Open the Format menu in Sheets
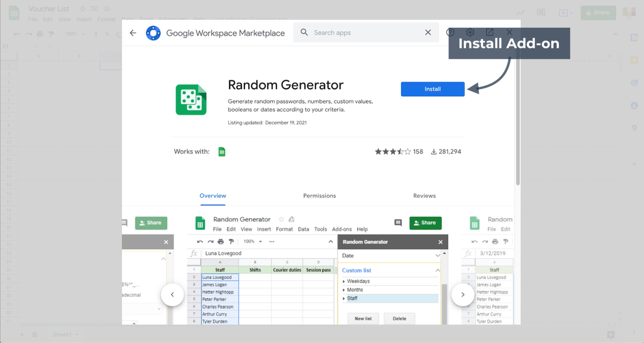644x343 pixels. click(107, 19)
